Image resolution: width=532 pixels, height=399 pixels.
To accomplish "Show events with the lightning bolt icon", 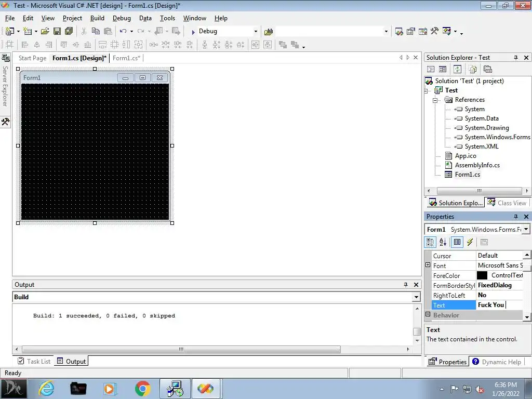I will click(x=470, y=242).
